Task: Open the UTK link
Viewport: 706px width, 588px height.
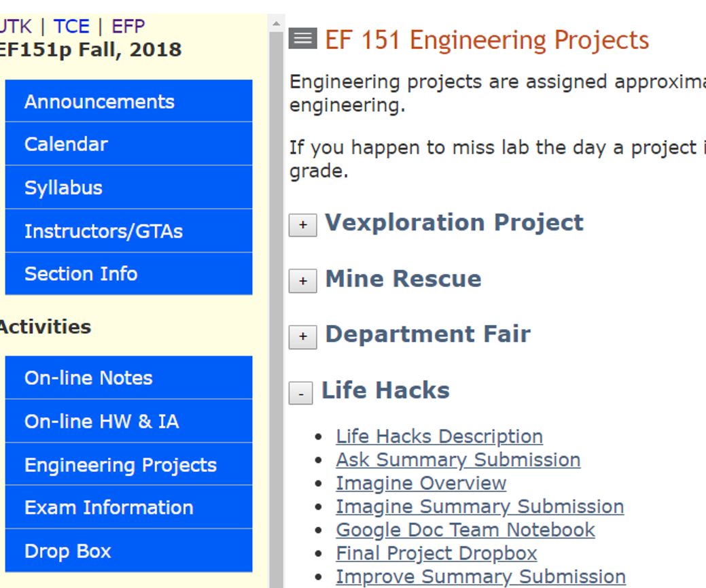Action: pos(16,26)
